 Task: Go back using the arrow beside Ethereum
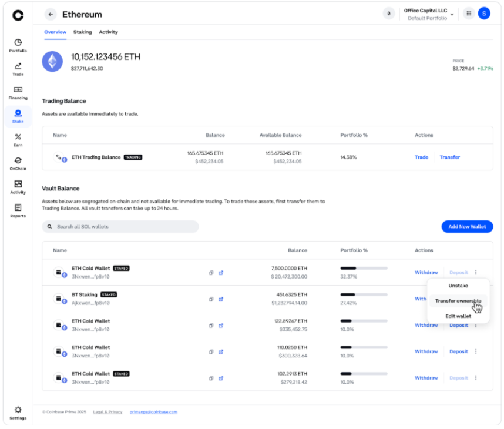(x=51, y=15)
